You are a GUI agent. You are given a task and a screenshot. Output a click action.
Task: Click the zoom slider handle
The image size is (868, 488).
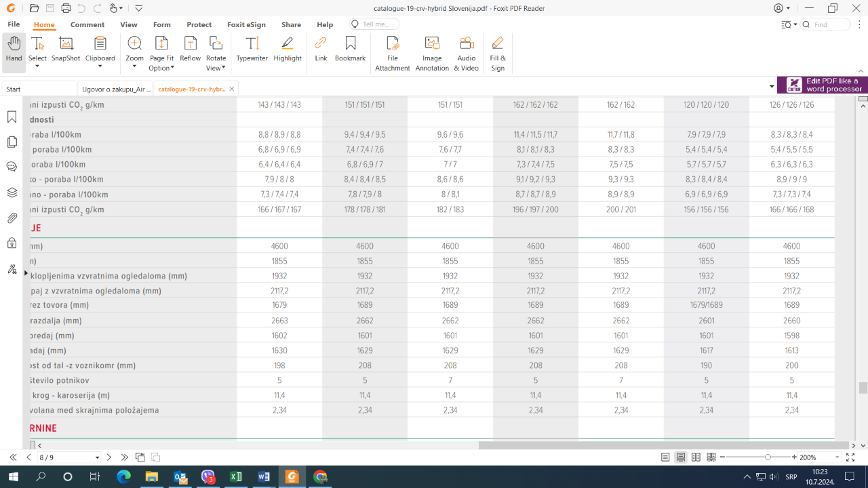coord(768,457)
